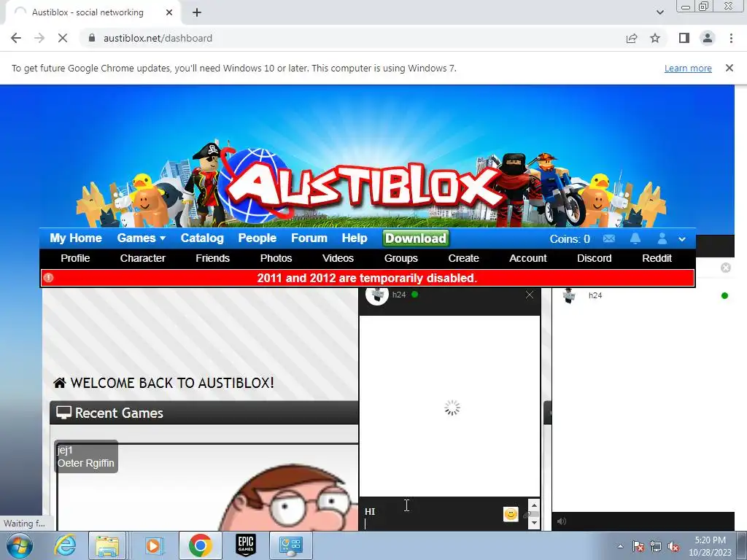Click the red alert exclamation icon
The width and height of the screenshot is (747, 560).
click(x=49, y=278)
